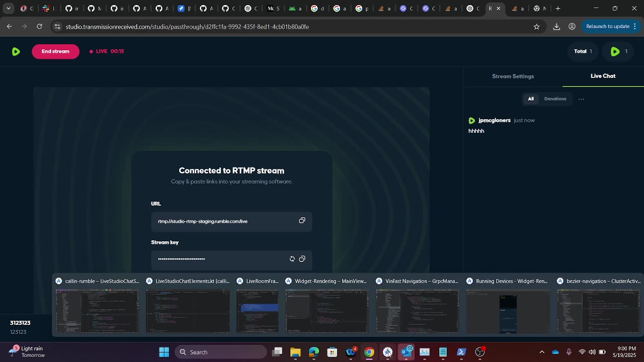Filter chat by Donations
This screenshot has width=644, height=362.
(555, 99)
